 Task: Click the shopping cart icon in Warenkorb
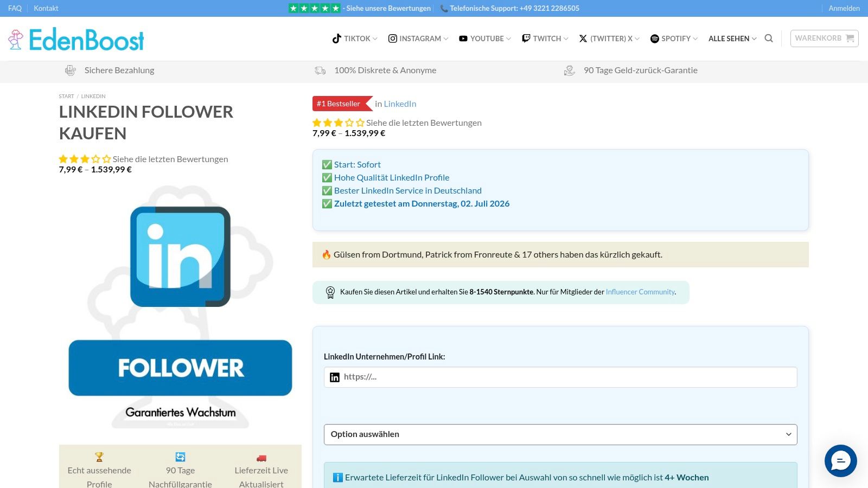click(850, 38)
